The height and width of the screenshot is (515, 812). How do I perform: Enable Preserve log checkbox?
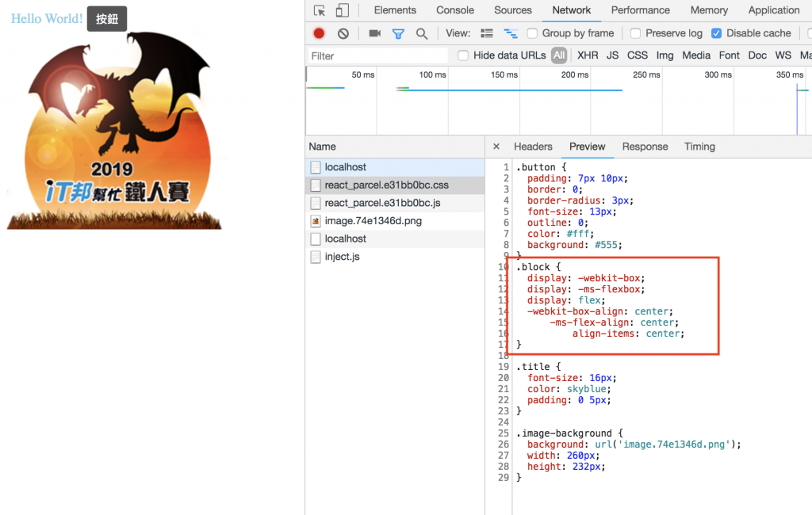coord(635,33)
